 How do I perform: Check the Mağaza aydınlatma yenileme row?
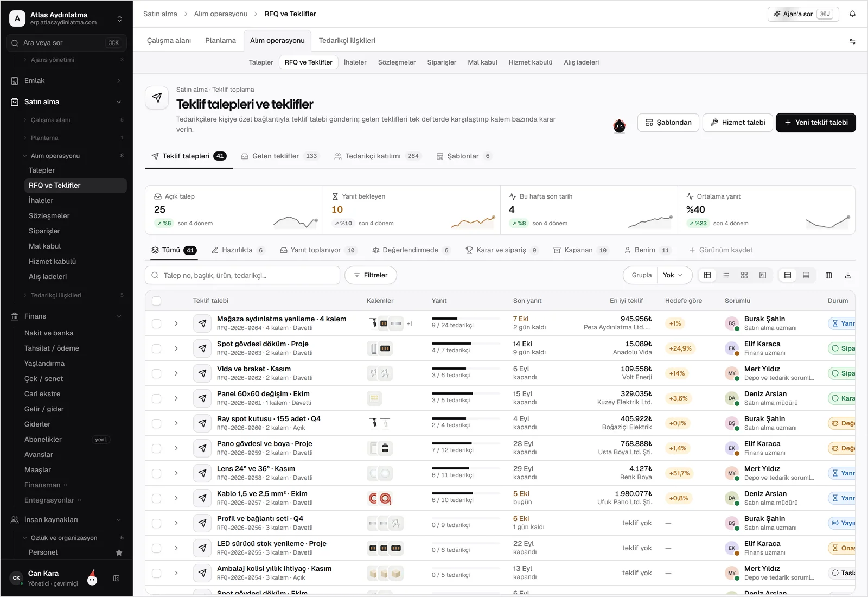(x=157, y=323)
